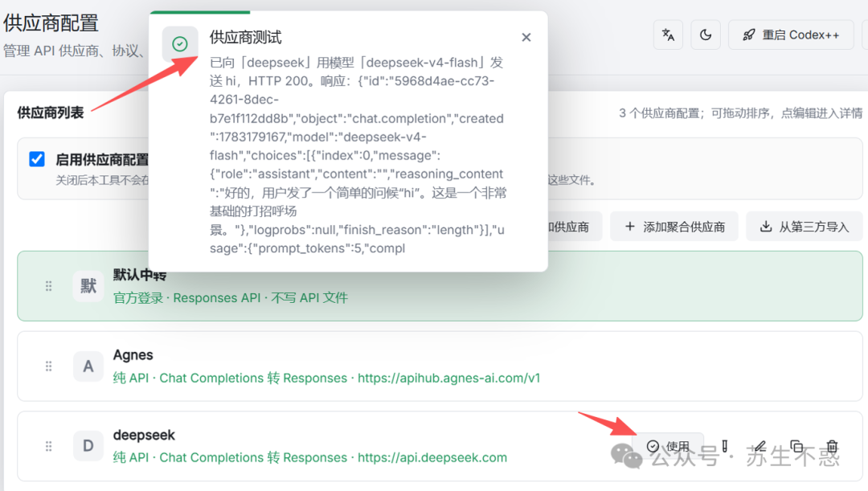Click the green success check icon in popup

180,44
